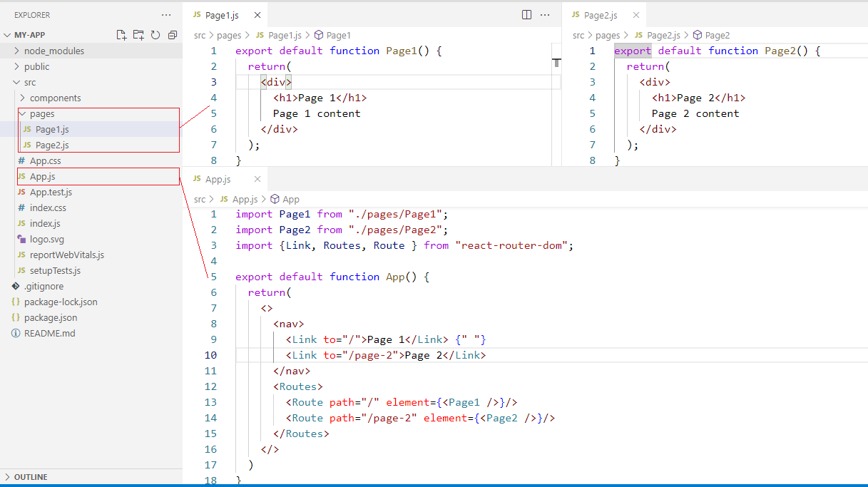Refresh the Explorer file tree
The image size is (868, 487).
[155, 35]
